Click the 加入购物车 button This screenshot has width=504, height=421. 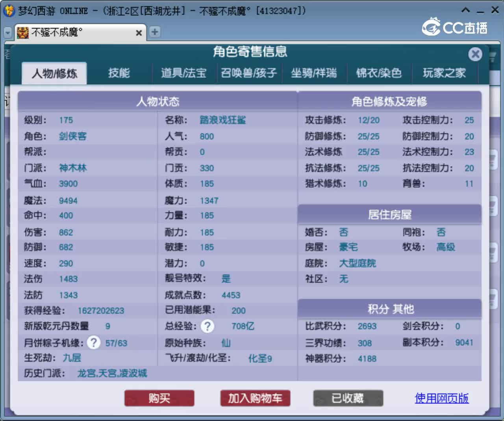(255, 398)
